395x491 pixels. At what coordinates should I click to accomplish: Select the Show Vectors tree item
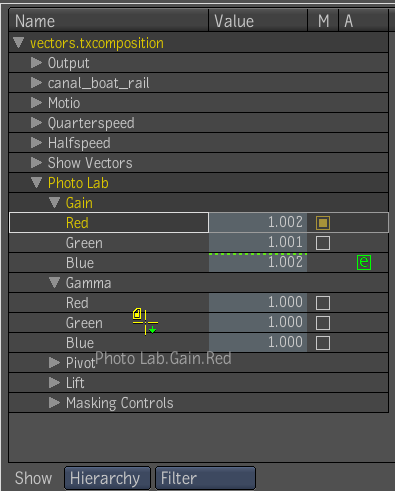(x=90, y=163)
